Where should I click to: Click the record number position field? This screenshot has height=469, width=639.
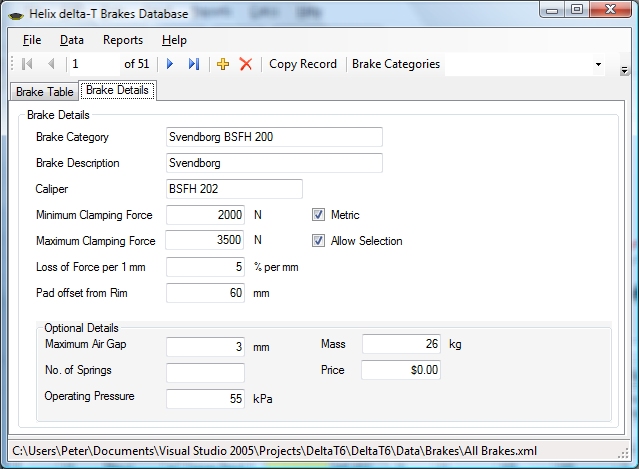coord(95,64)
